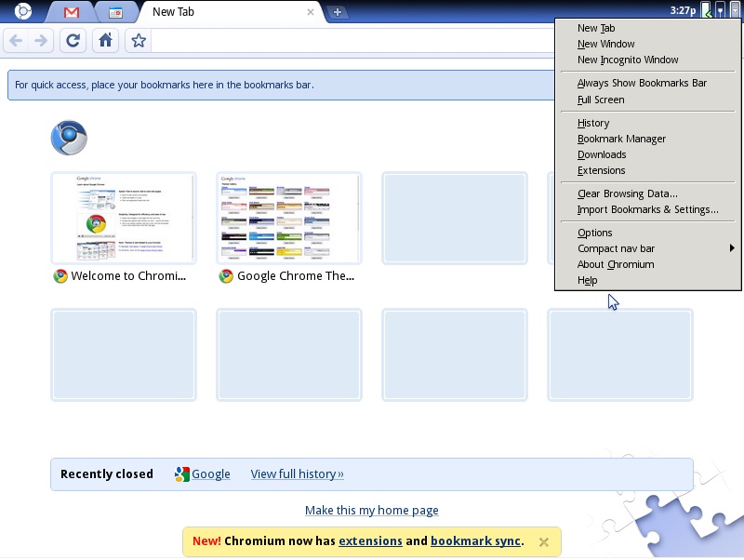Click the address bar field
This screenshot has height=560, width=744.
coord(353,41)
